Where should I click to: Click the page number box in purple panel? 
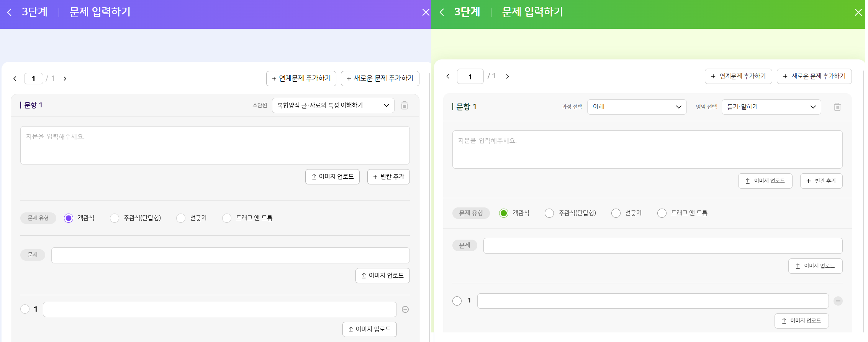click(34, 79)
